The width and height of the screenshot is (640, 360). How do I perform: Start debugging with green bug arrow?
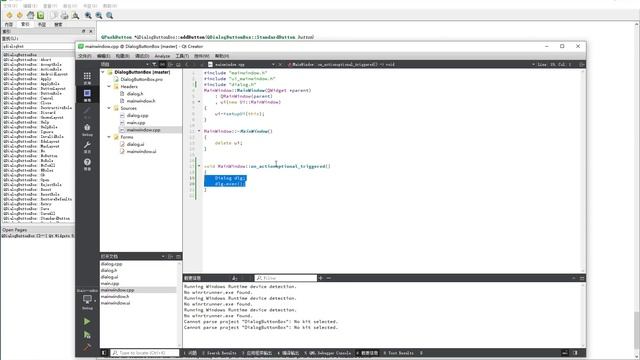87,335
